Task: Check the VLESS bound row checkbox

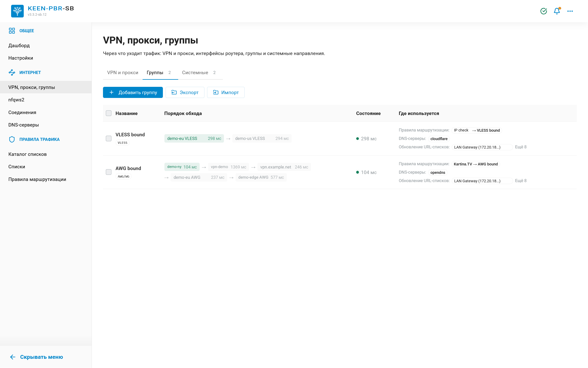Action: click(109, 139)
